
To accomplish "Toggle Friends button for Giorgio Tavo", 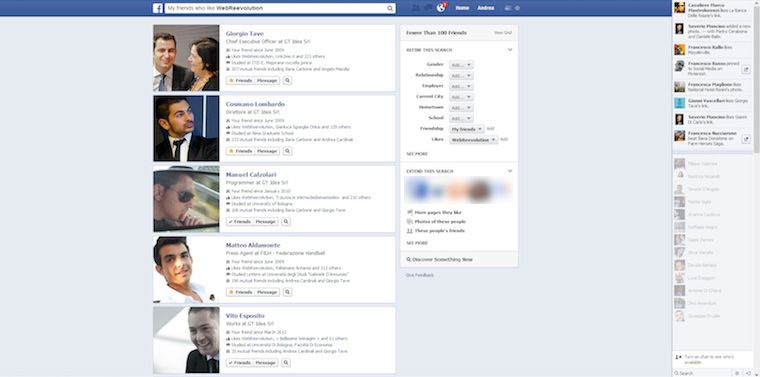I will tap(240, 80).
